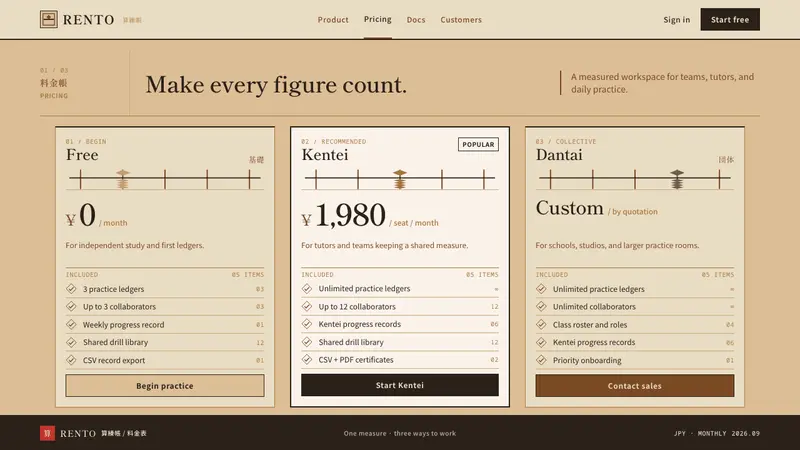Screen dimensions: 800x450
Task: Click check icon beside Weekly progress record
Action: click(x=71, y=324)
